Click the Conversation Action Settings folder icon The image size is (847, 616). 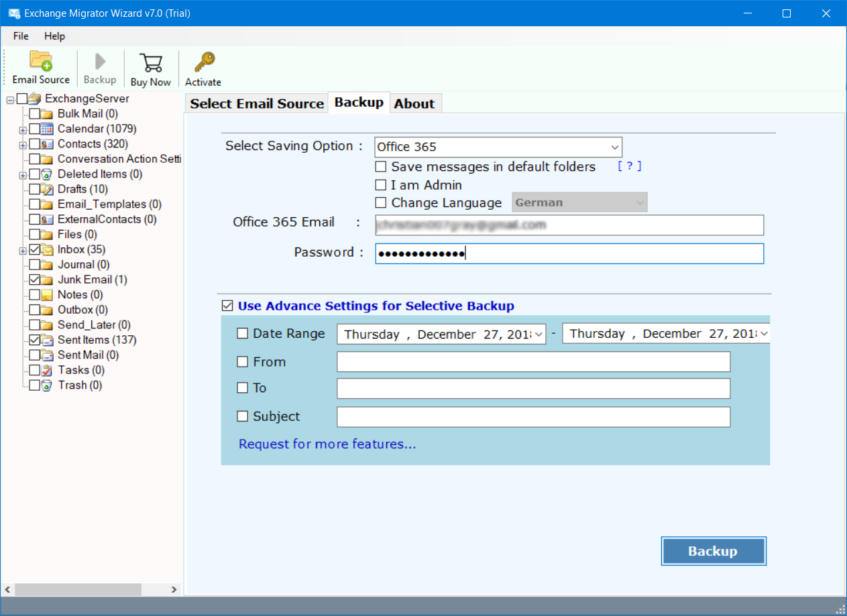[47, 159]
